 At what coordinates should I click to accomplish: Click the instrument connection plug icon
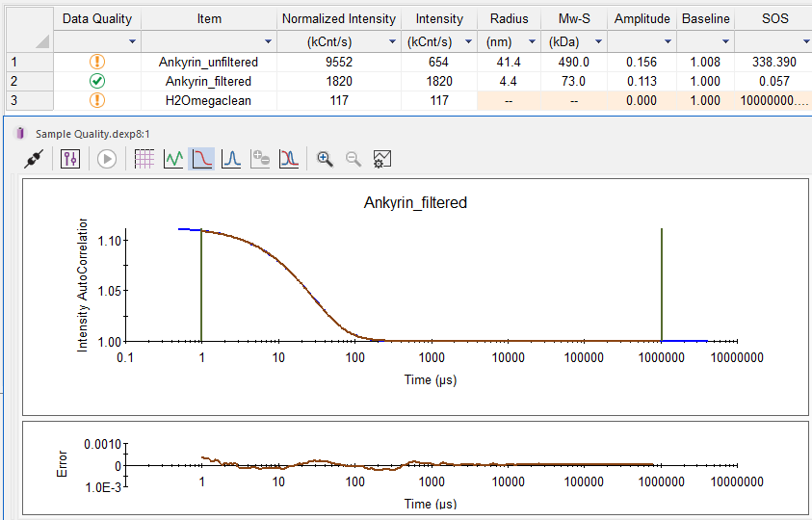(34, 159)
